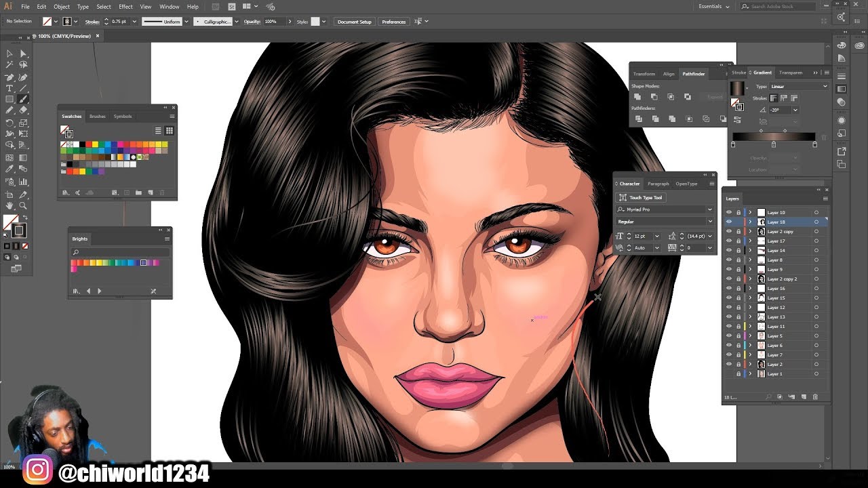Select the Rectangle tool

9,100
